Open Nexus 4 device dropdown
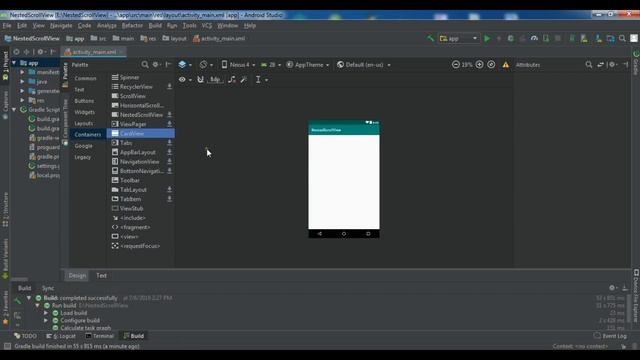This screenshot has height=360, width=640. (238, 64)
